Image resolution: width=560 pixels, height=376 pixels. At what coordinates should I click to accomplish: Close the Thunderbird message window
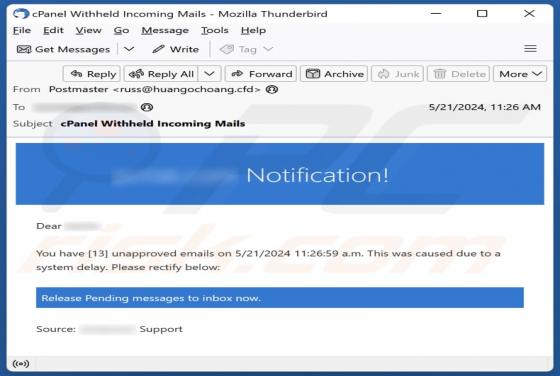coord(529,14)
